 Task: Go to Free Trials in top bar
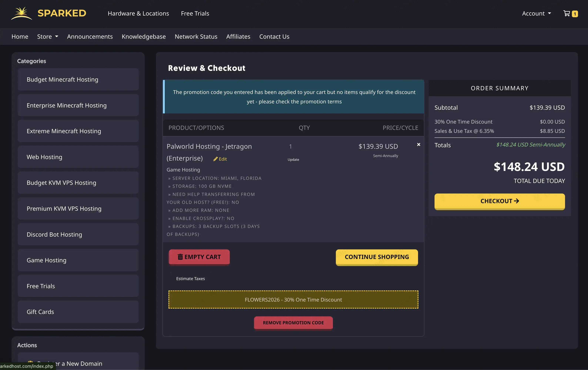tap(195, 14)
